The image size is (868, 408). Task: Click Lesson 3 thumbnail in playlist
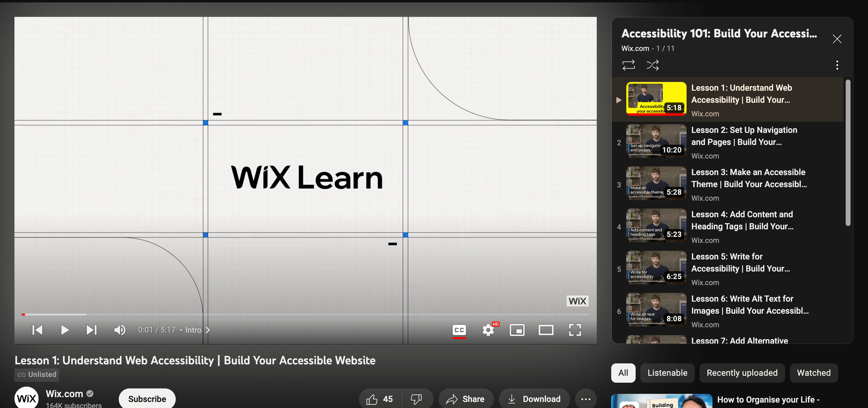tap(655, 184)
